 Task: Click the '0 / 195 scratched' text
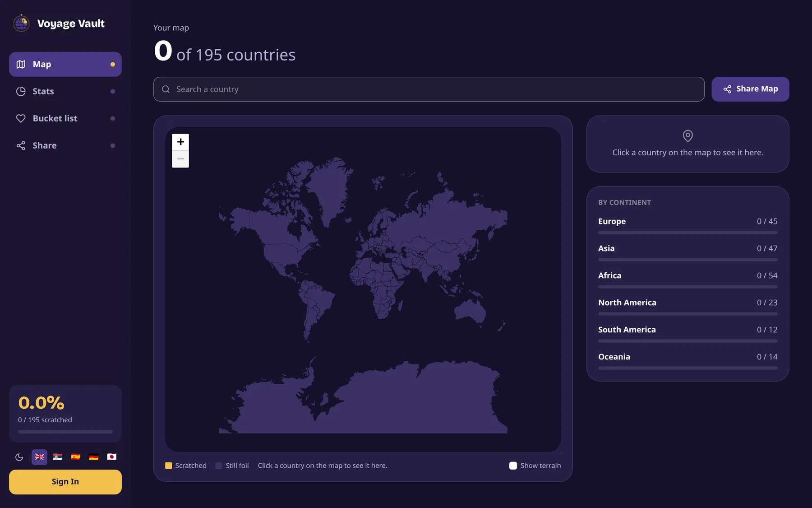pos(45,420)
